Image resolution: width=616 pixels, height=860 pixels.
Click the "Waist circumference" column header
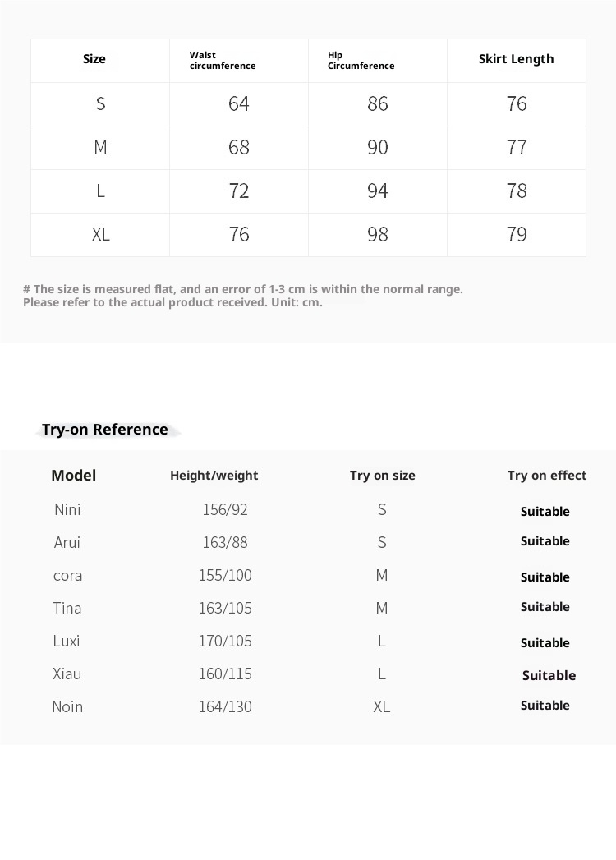[223, 61]
